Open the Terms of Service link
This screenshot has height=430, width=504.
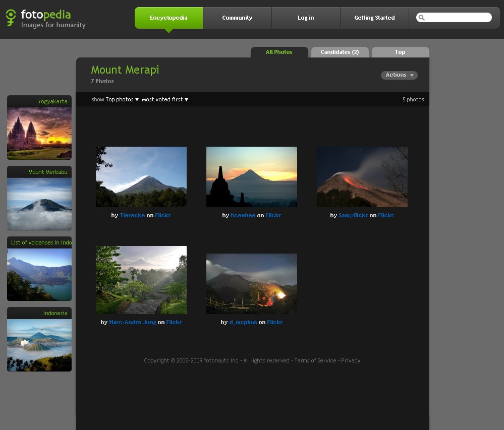coord(315,361)
